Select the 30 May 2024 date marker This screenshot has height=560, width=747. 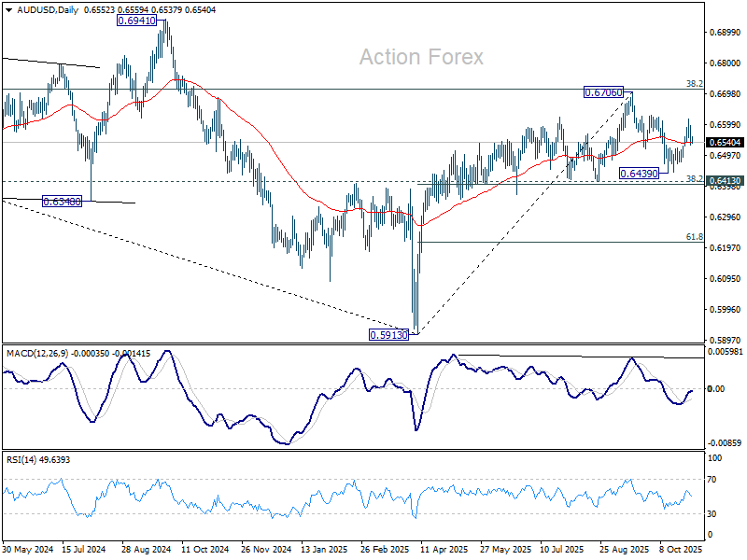[x=27, y=551]
